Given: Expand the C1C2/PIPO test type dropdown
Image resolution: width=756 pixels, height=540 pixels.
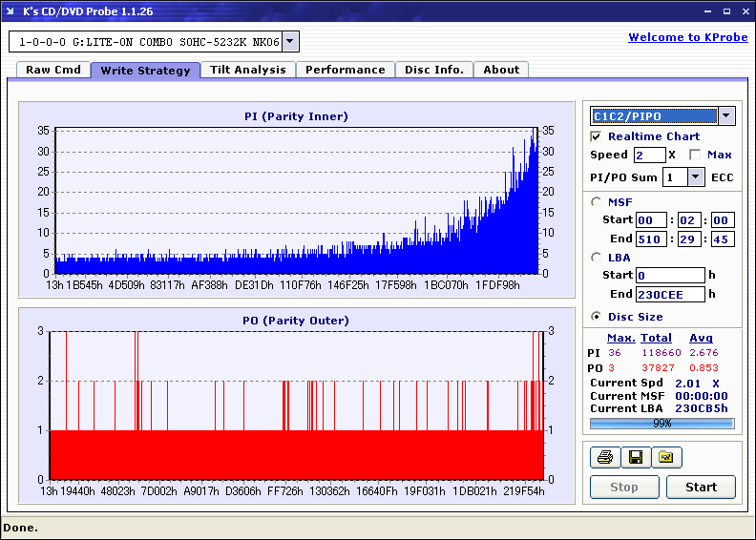Looking at the screenshot, I should point(726,115).
